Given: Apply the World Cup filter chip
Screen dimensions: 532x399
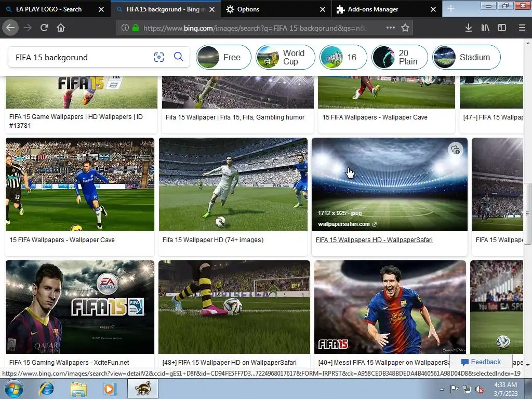Looking at the screenshot, I should tap(285, 57).
